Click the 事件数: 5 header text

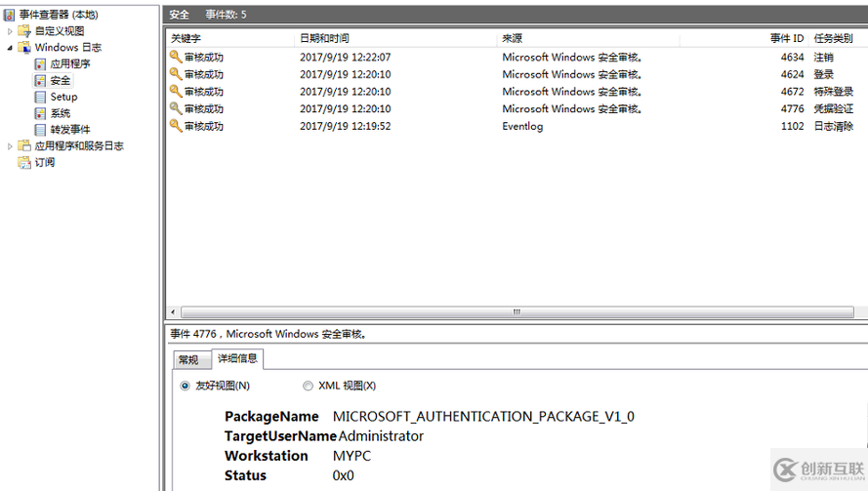coord(226,15)
